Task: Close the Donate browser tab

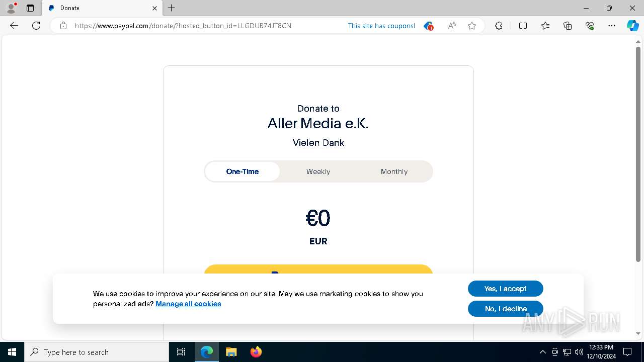Action: tap(154, 8)
